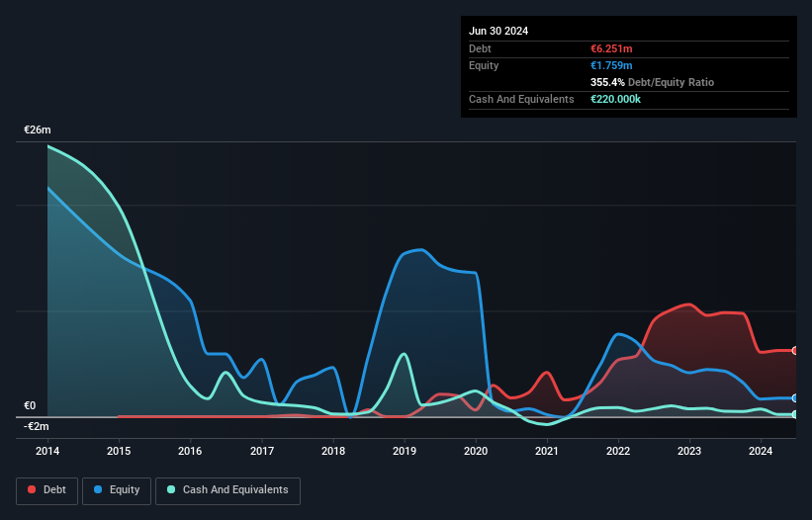Click the 2018 x-axis label
This screenshot has height=520, width=812.
(x=333, y=451)
